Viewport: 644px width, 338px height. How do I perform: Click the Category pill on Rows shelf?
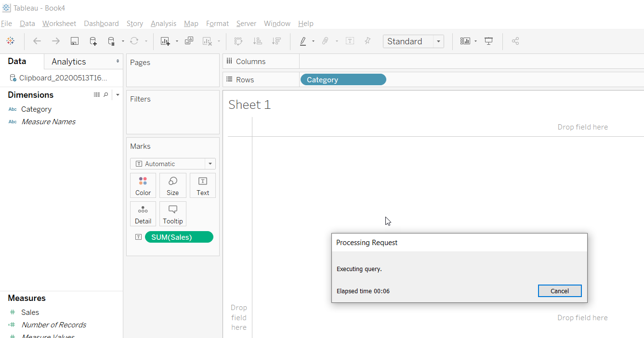point(343,79)
